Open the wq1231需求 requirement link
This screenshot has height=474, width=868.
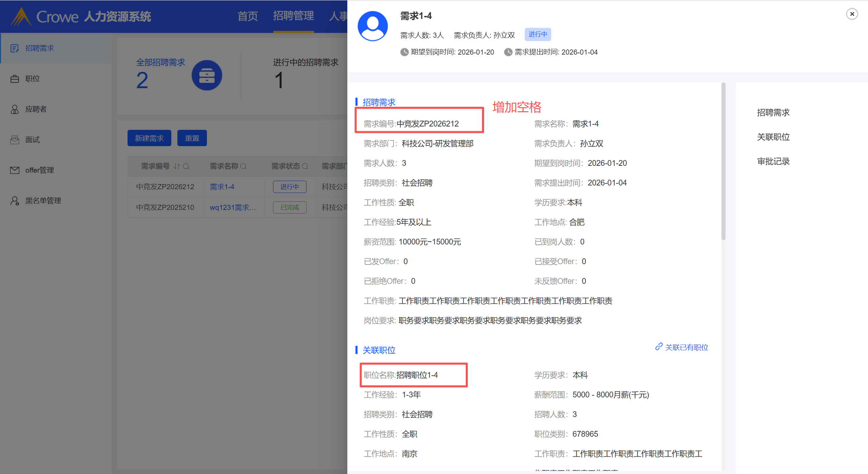pyautogui.click(x=233, y=208)
